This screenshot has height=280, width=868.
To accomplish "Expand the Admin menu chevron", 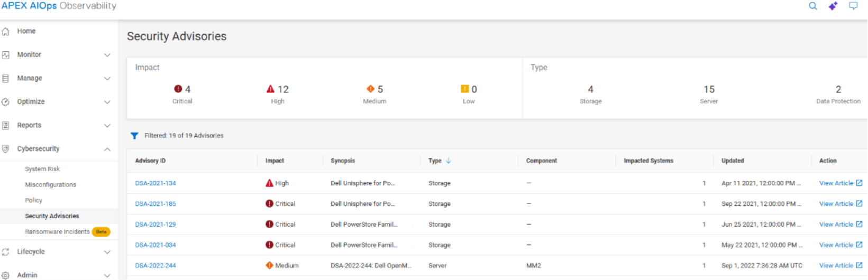I will pos(107,275).
